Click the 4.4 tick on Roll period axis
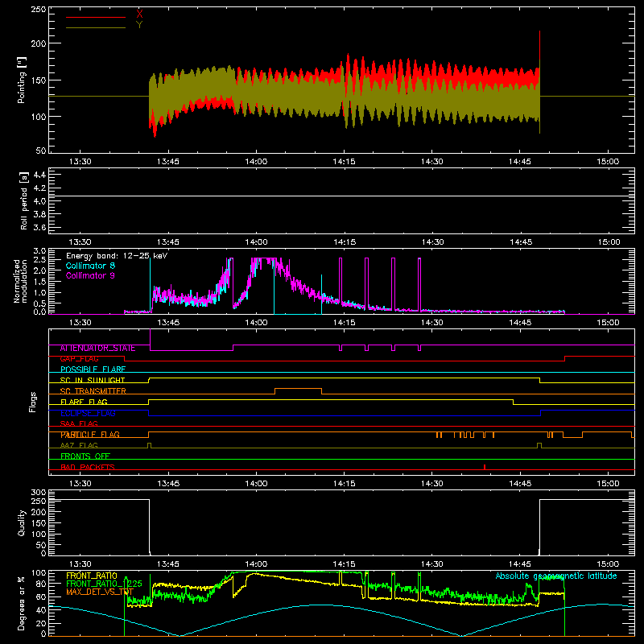The width and height of the screenshot is (644, 644). tap(39, 175)
